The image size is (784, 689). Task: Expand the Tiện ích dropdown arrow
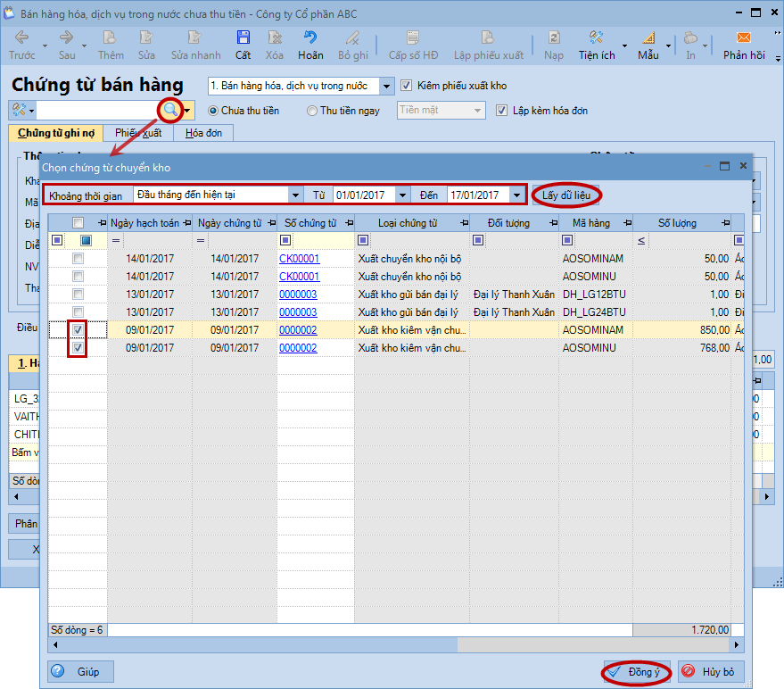(x=624, y=46)
